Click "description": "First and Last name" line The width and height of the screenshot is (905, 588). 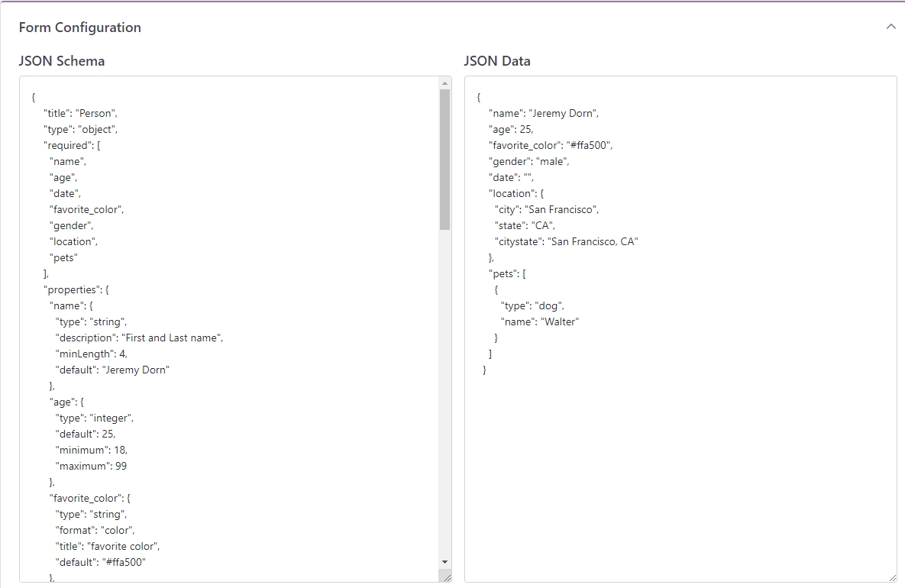tap(139, 338)
